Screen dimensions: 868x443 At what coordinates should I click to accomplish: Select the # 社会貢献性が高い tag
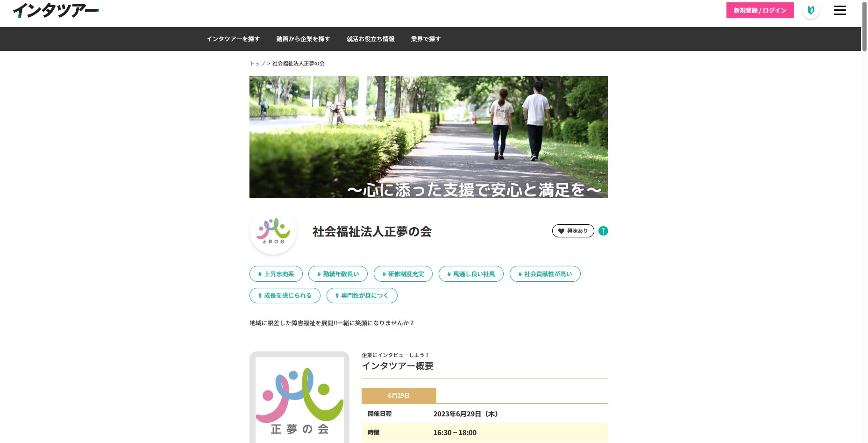pos(545,274)
